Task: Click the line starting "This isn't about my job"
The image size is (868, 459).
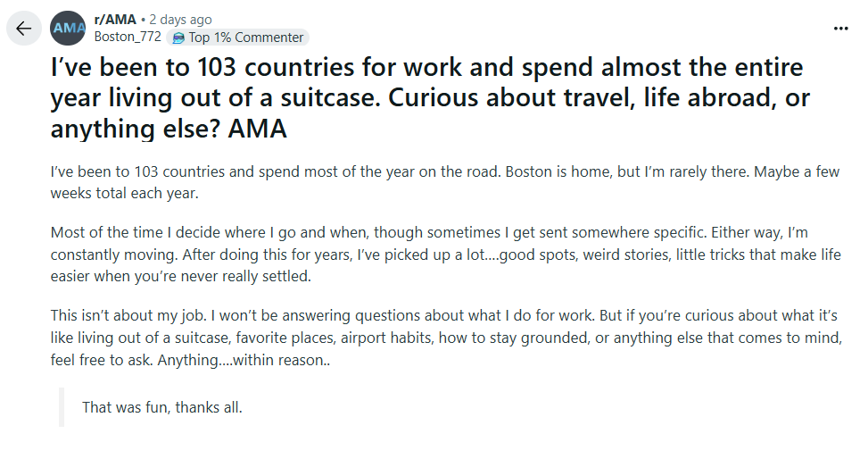Action: coord(444,315)
